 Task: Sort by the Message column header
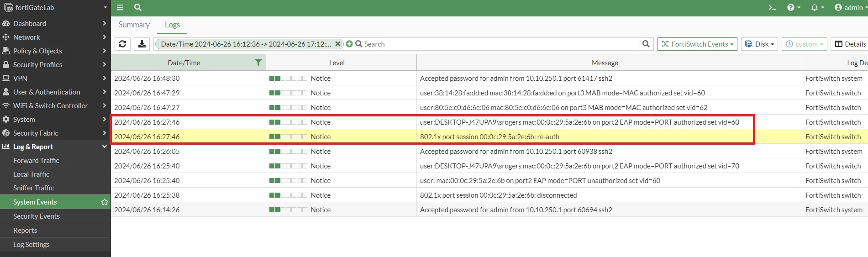[x=605, y=63]
